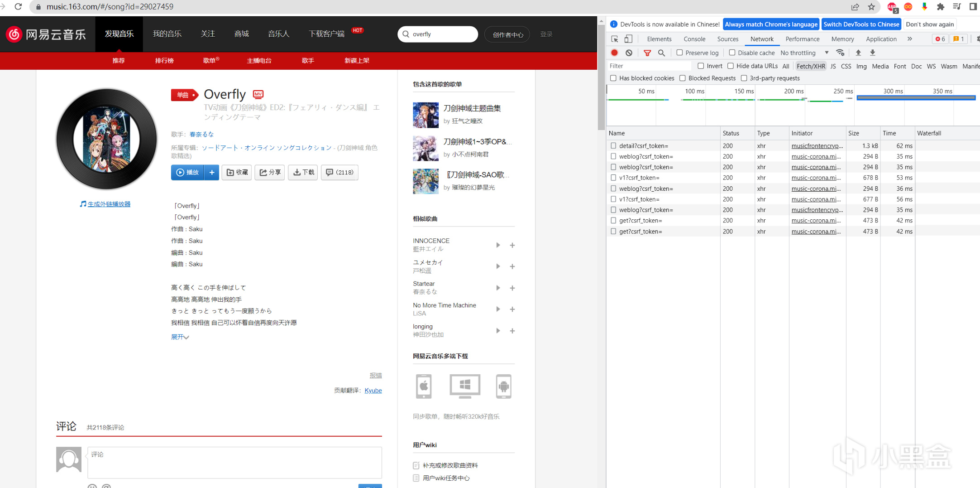
Task: Focus the network Filter input field
Action: coord(649,66)
